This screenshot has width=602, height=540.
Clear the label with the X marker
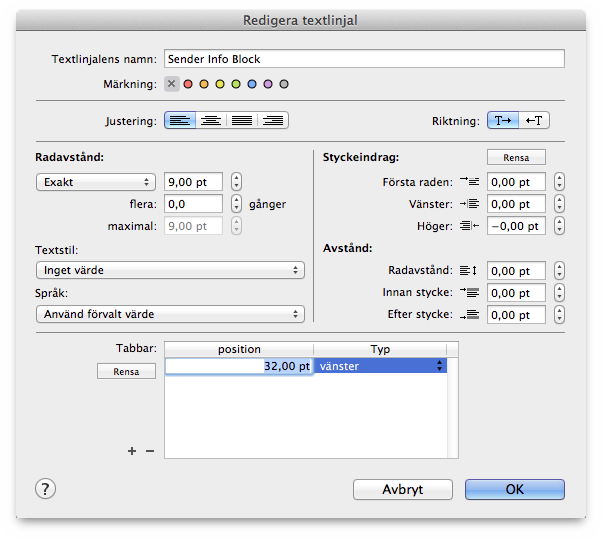pos(172,84)
